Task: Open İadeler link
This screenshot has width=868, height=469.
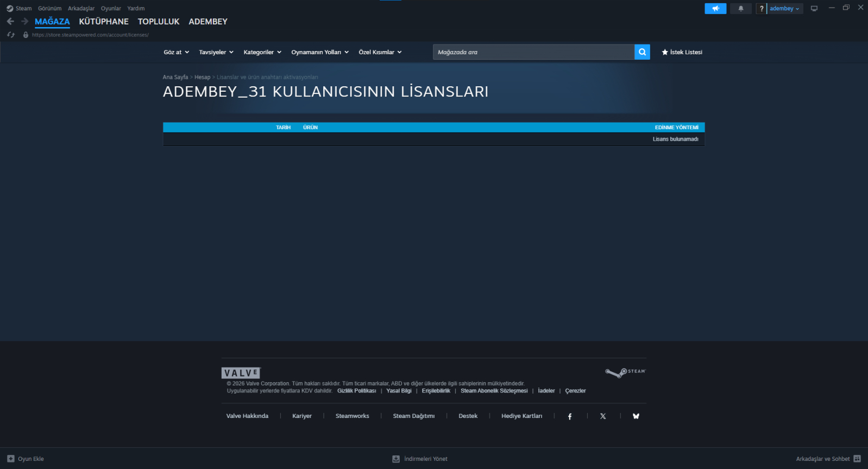Action: pos(546,391)
